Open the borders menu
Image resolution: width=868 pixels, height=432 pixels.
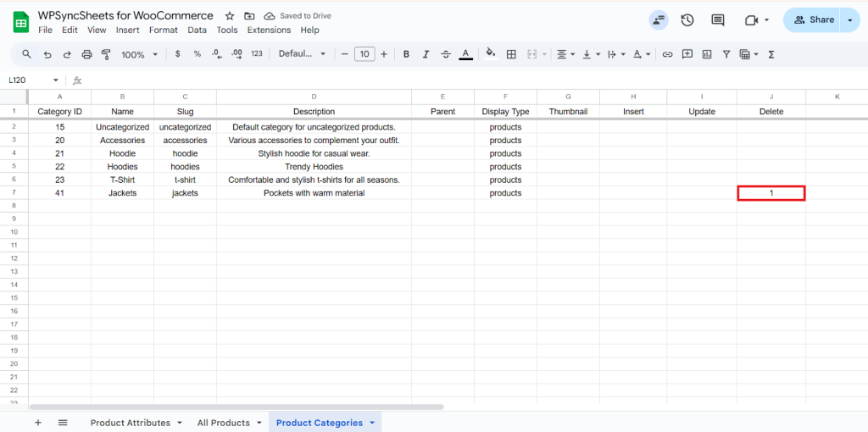pyautogui.click(x=511, y=54)
